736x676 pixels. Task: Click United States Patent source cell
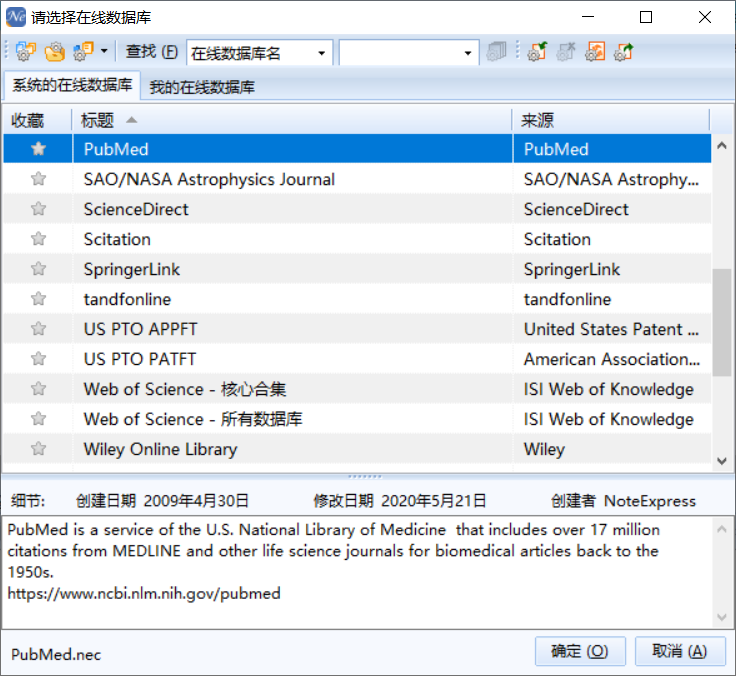612,329
